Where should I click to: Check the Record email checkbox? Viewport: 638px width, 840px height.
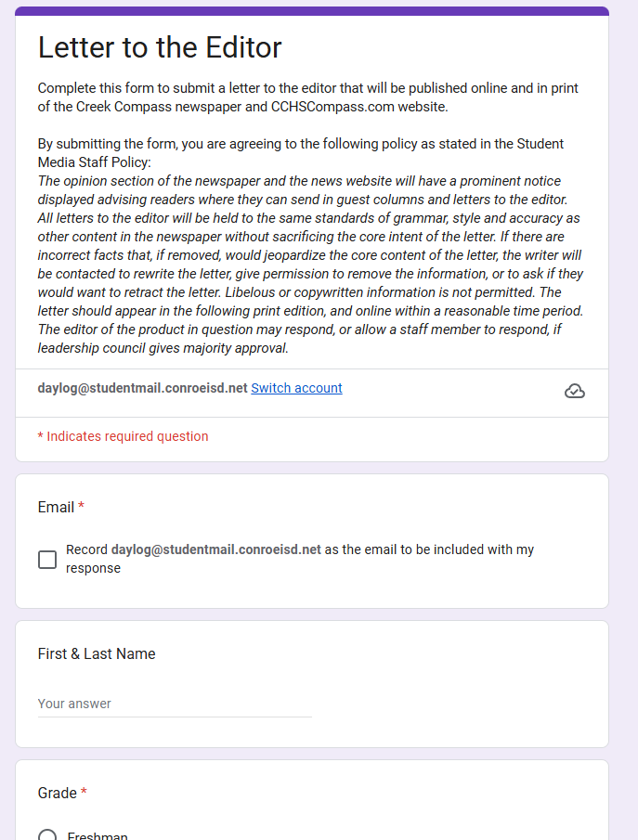pos(47,560)
